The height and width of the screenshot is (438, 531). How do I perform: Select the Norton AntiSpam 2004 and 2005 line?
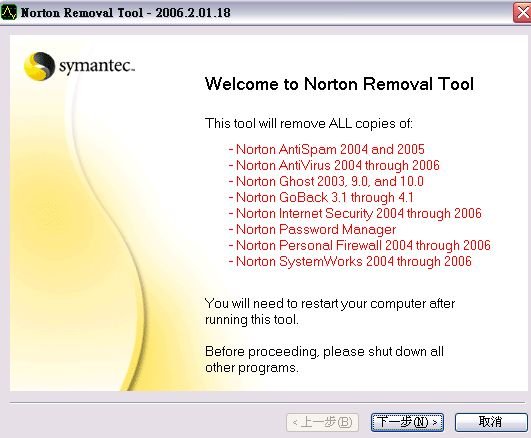tap(326, 149)
